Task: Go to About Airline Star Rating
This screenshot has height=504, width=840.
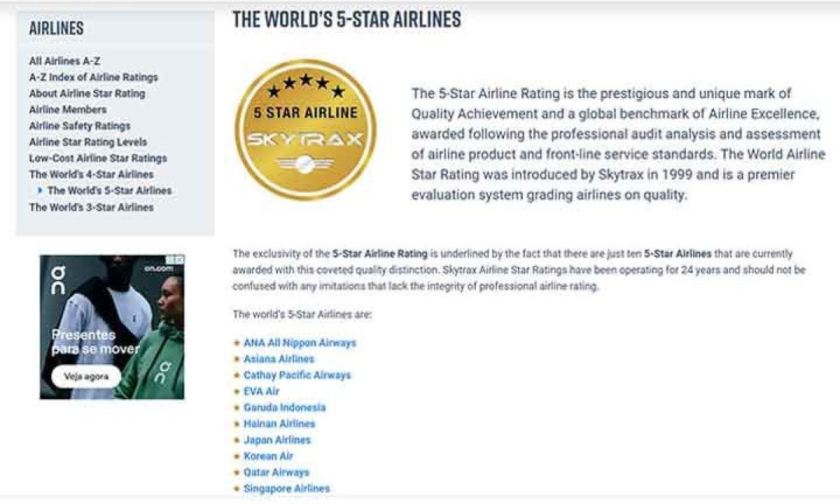Action: tap(87, 94)
